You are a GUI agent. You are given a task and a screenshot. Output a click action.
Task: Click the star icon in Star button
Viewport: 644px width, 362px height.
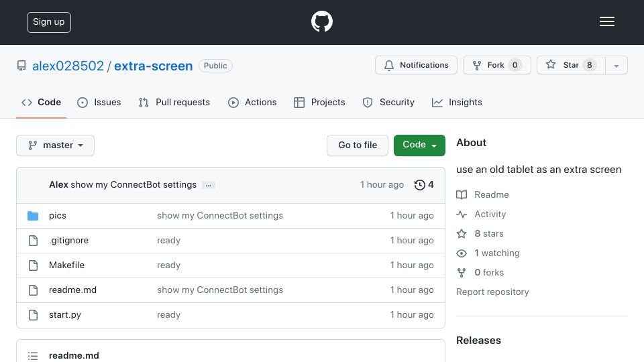point(551,64)
